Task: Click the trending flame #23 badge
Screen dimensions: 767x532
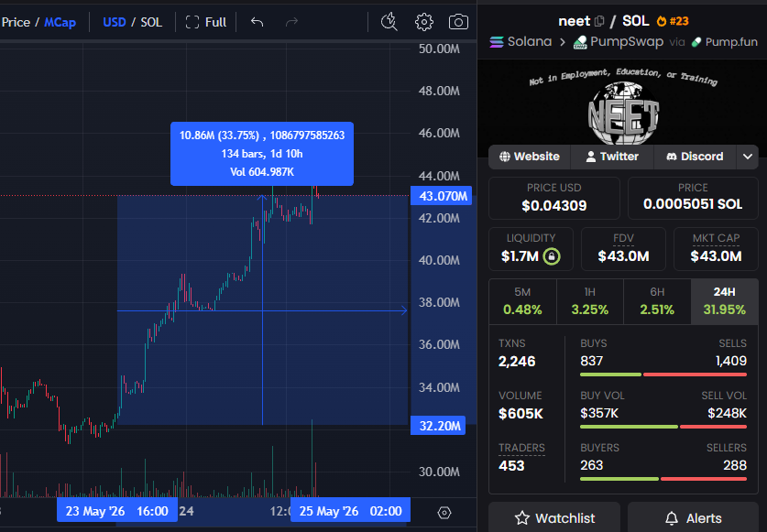Action: [x=673, y=21]
